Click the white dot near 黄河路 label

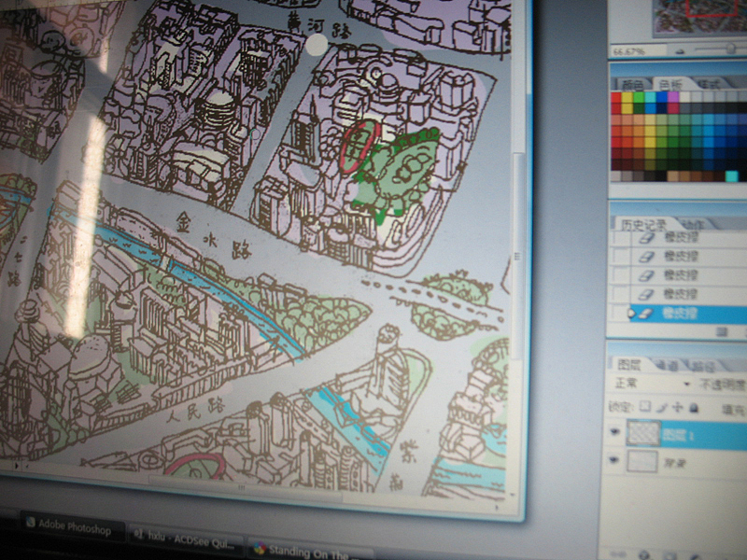[x=317, y=45]
